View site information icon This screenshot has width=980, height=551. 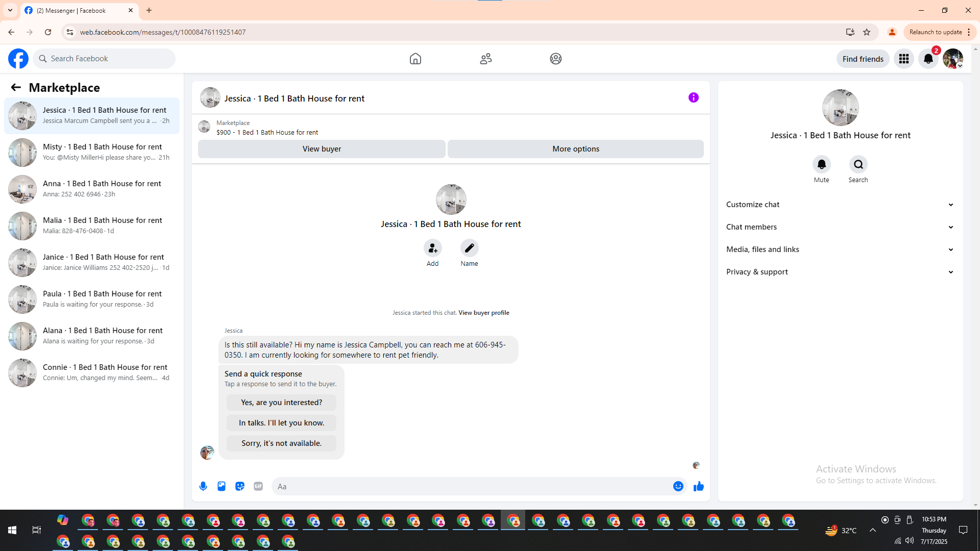click(70, 32)
